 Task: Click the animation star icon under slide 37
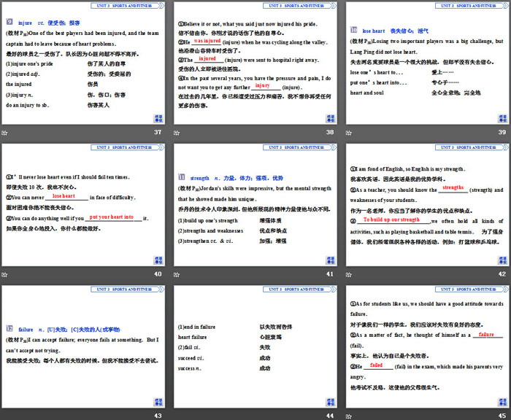[x=4, y=133]
